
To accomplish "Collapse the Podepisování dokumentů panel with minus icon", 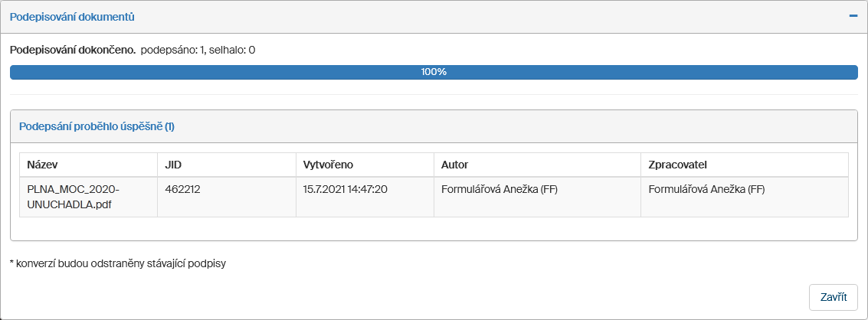I will [x=853, y=16].
